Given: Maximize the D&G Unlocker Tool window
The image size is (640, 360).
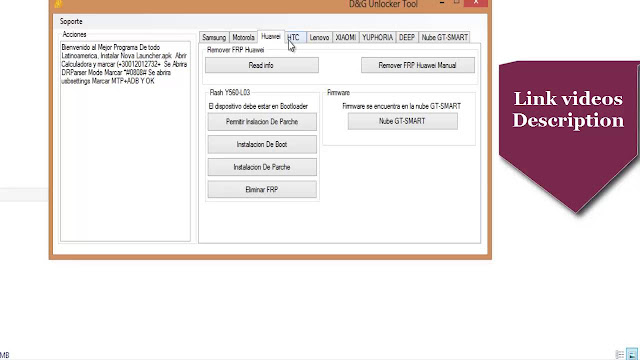Looking at the screenshot, I should point(457,3).
